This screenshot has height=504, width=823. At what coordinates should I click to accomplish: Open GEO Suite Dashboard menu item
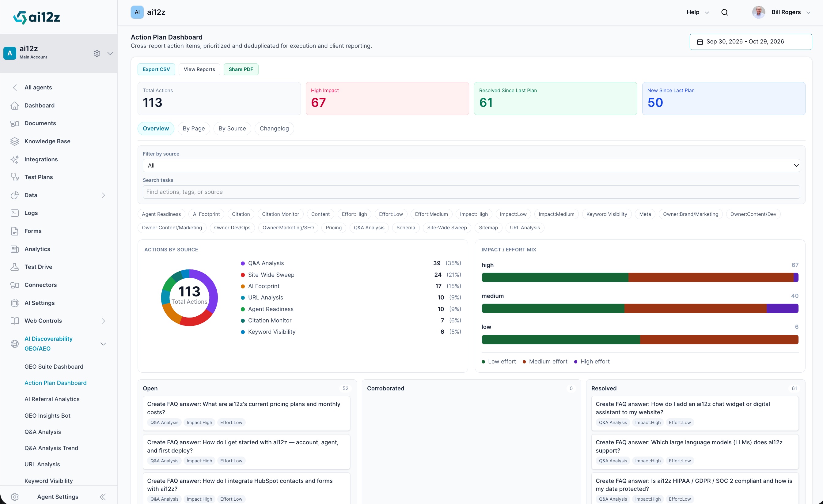[54, 367]
